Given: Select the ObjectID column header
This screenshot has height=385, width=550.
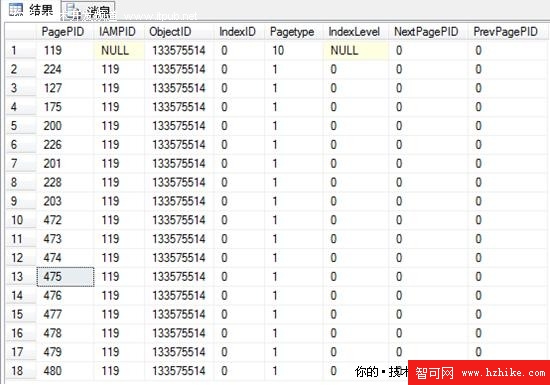Looking at the screenshot, I should click(x=179, y=32).
